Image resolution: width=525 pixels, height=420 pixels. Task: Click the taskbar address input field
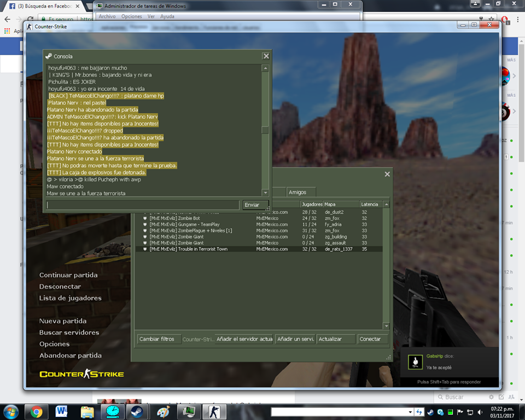pos(339,412)
